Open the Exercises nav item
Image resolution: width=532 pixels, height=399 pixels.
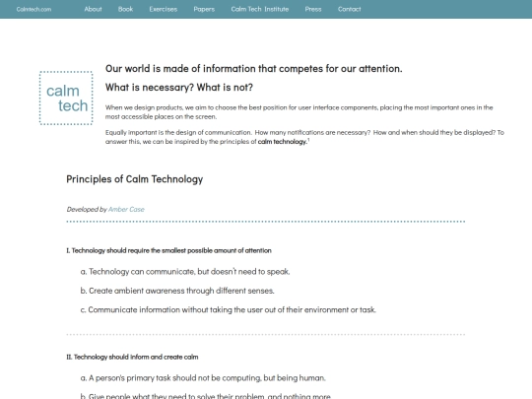pyautogui.click(x=164, y=9)
